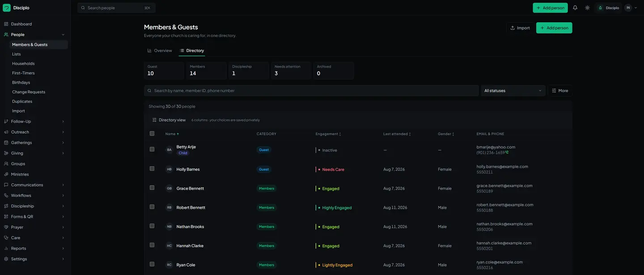Screen dimensions: 644x275
Task: Click the Directory view columns icon
Action: 154,120
